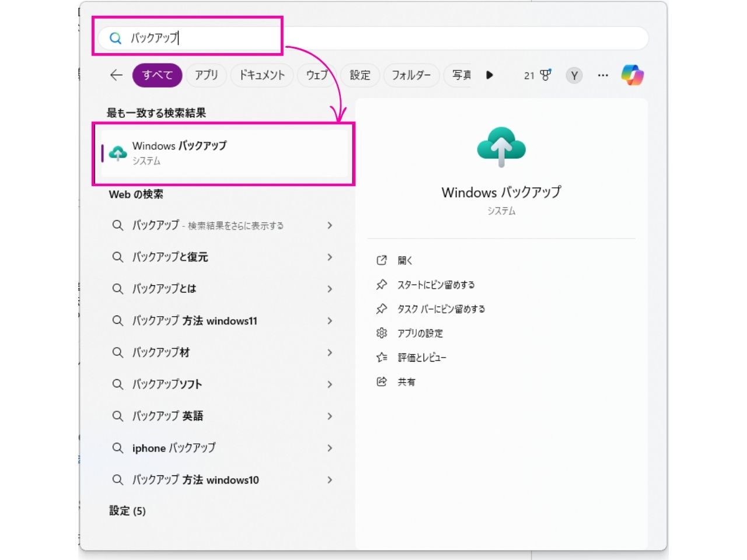
Task: Expand more search filter categories arrow
Action: coord(490,75)
